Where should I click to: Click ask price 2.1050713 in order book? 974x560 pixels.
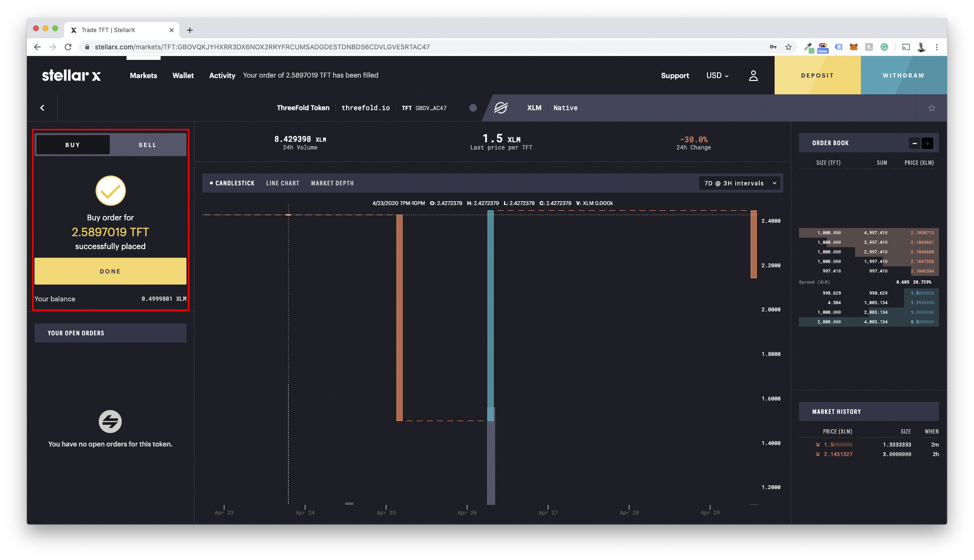coord(922,233)
